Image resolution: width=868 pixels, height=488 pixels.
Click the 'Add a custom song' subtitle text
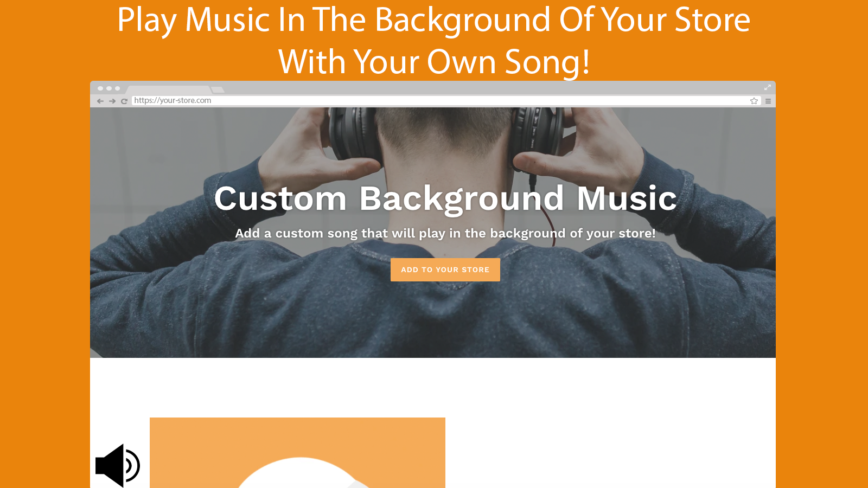click(445, 233)
